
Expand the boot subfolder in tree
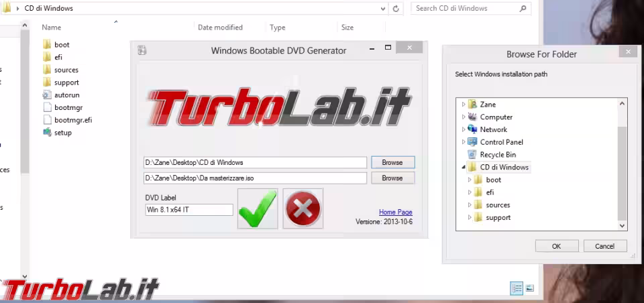tap(470, 180)
